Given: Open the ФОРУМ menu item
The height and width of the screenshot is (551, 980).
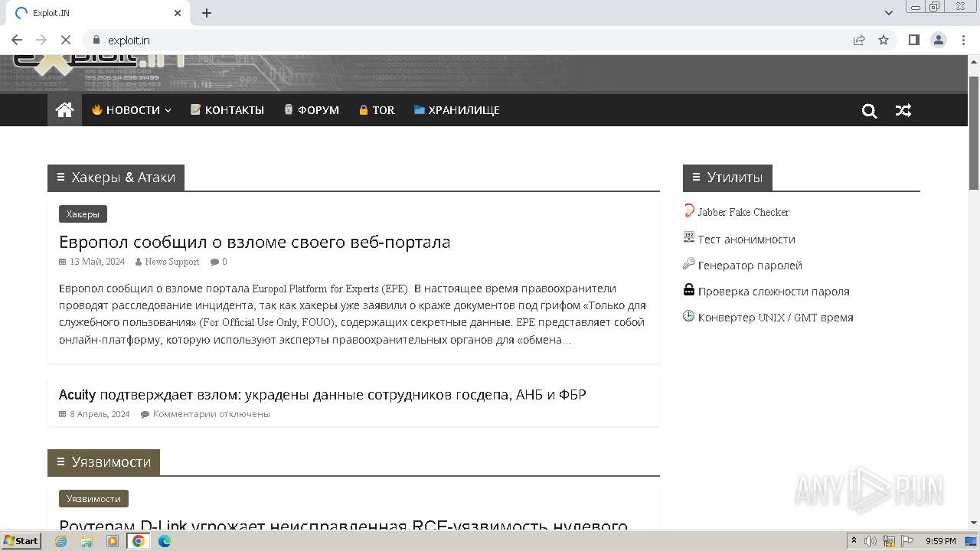Looking at the screenshot, I should point(312,110).
